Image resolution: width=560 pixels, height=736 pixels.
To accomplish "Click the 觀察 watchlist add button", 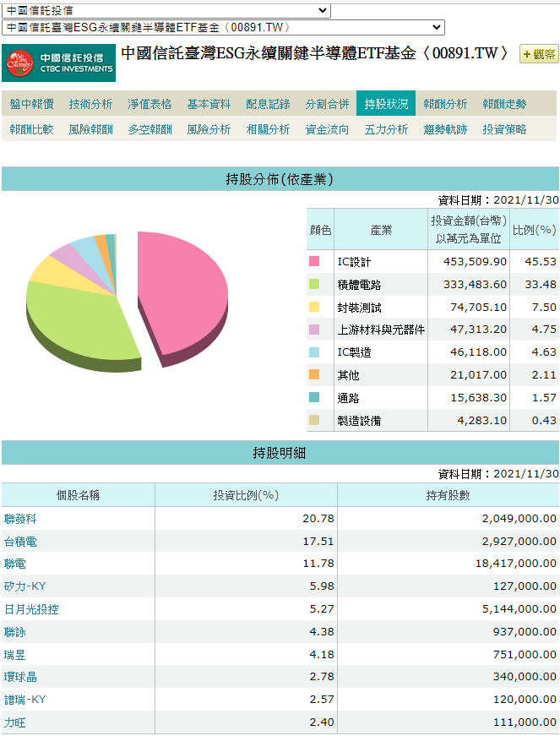I will [x=539, y=54].
